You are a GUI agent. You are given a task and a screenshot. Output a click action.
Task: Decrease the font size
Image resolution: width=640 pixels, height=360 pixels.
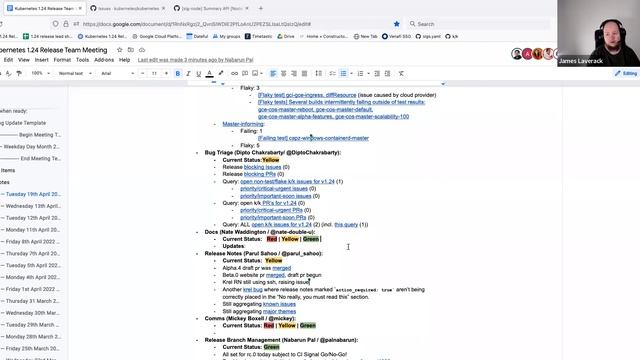pos(142,73)
